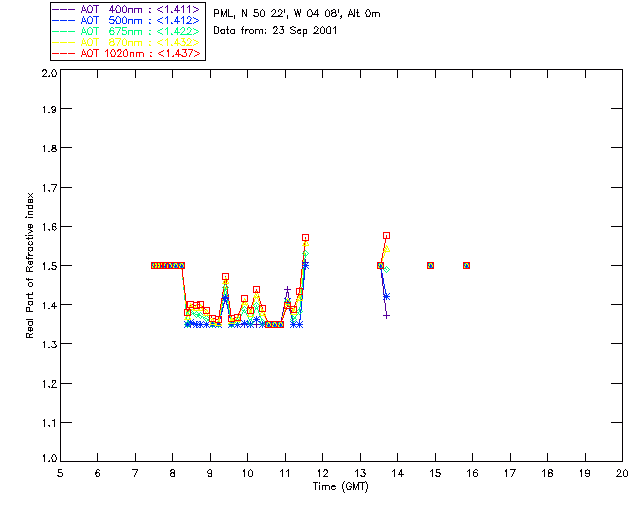This screenshot has width=640, height=512.
Task: Click x-axis label 12
Action: (x=322, y=473)
